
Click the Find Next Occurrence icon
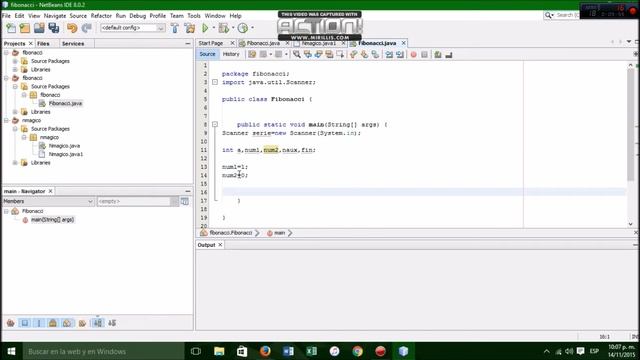click(318, 54)
